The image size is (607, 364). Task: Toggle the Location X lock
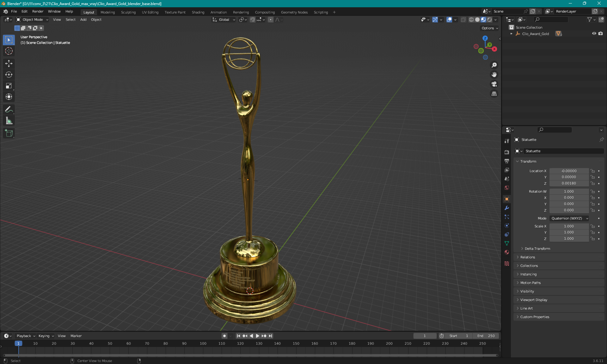click(x=593, y=171)
